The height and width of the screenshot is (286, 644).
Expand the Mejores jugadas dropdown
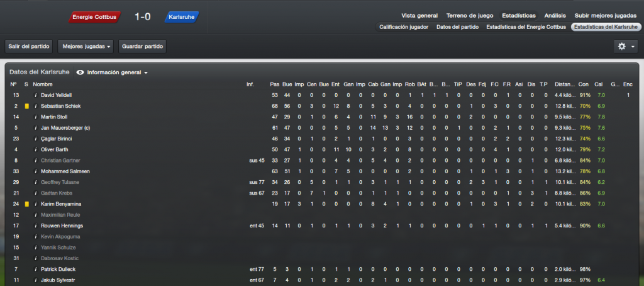[x=86, y=47]
